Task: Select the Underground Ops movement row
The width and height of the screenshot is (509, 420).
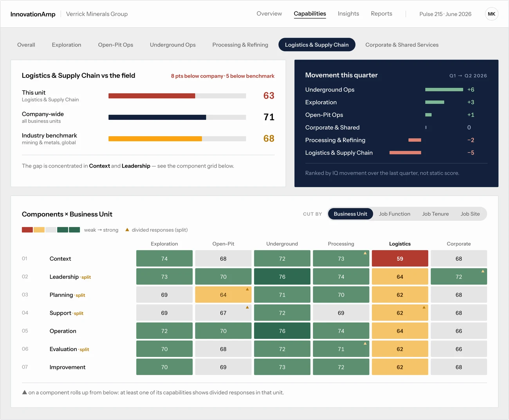Action: pos(396,90)
